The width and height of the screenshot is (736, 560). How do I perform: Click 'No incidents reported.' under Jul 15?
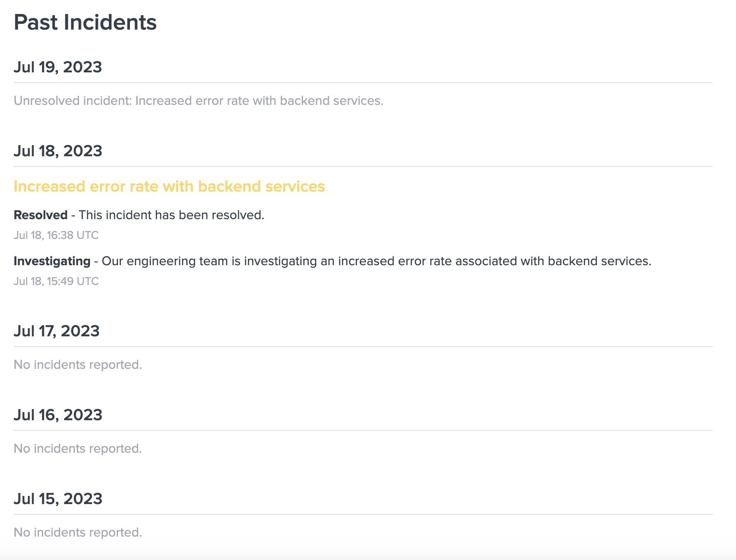point(78,532)
